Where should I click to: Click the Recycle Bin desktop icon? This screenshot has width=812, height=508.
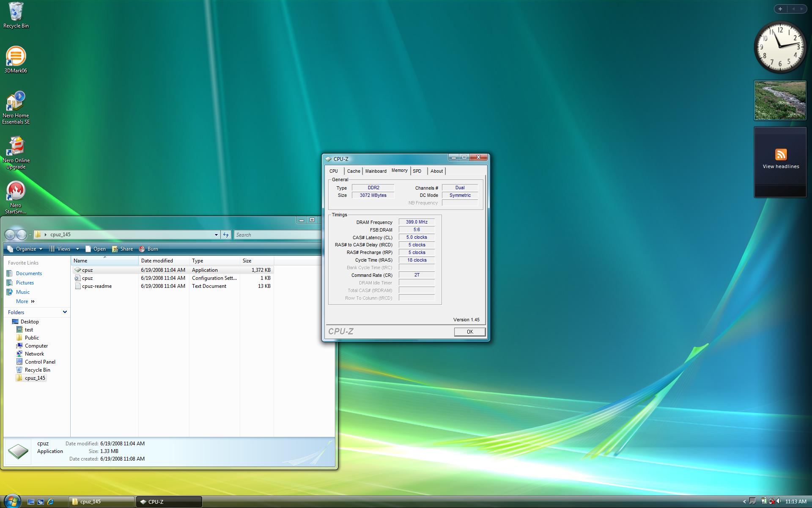pos(16,13)
